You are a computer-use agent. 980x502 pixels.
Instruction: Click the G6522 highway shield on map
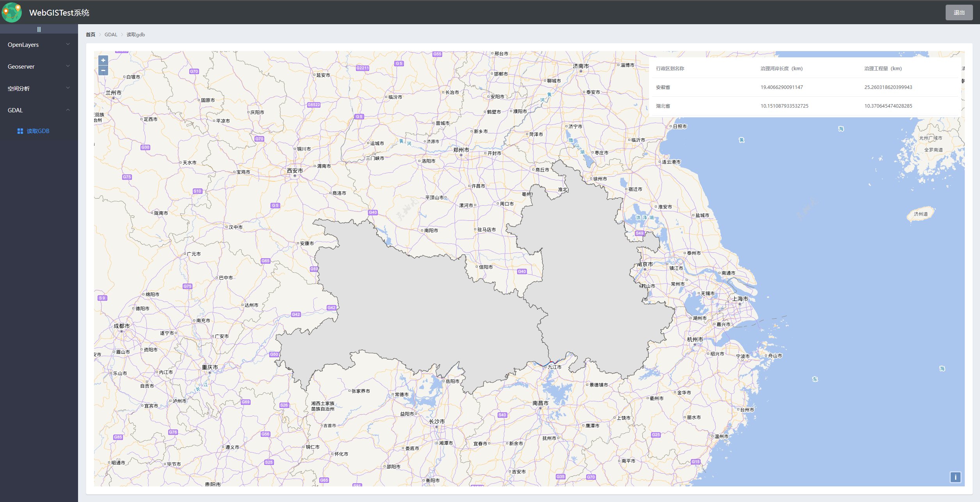coord(314,105)
